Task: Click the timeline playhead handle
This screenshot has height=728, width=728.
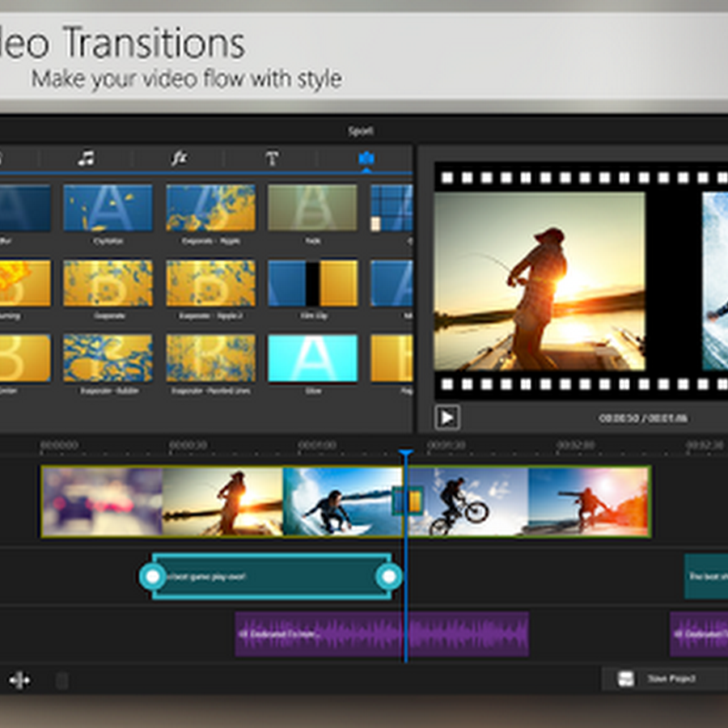Action: pos(406,452)
